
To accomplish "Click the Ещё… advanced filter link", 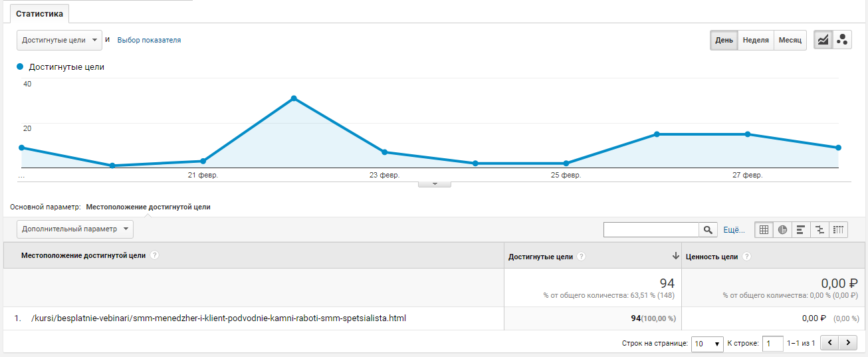I will [x=734, y=230].
